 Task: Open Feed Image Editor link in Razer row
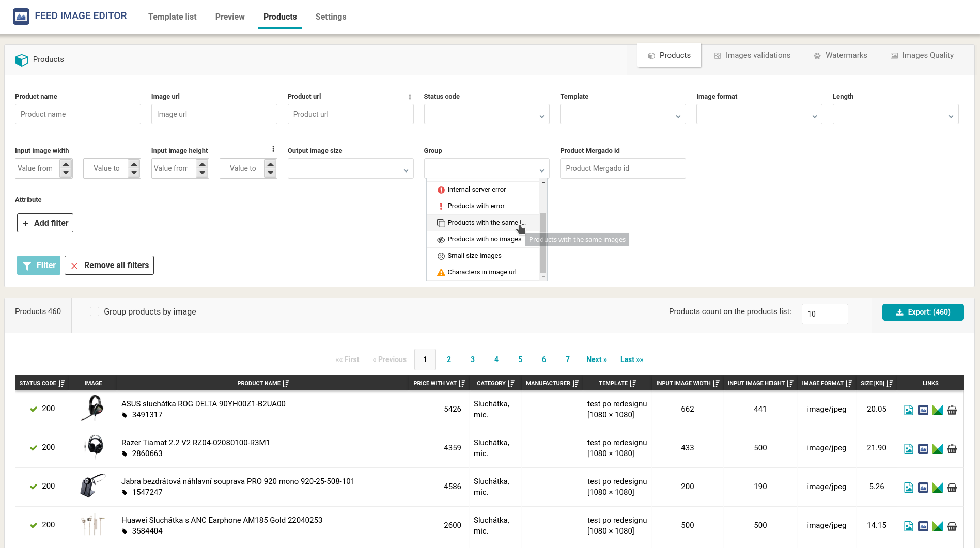(923, 449)
